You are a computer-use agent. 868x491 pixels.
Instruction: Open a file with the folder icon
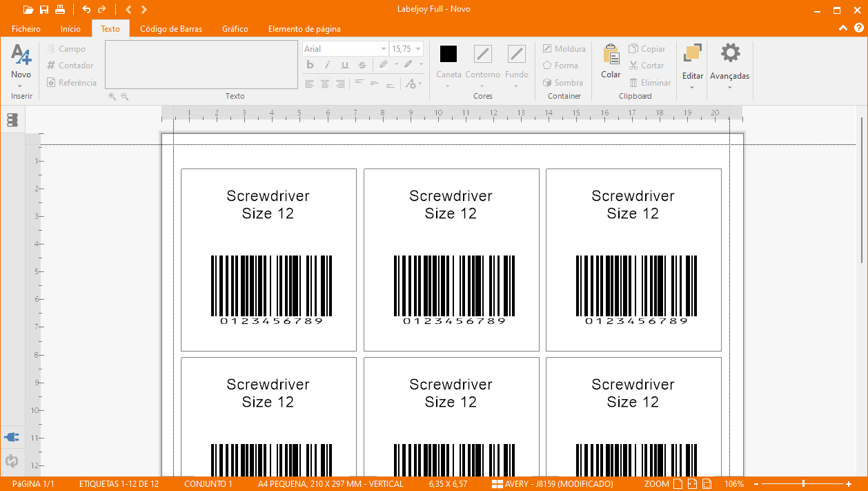pyautogui.click(x=28, y=10)
